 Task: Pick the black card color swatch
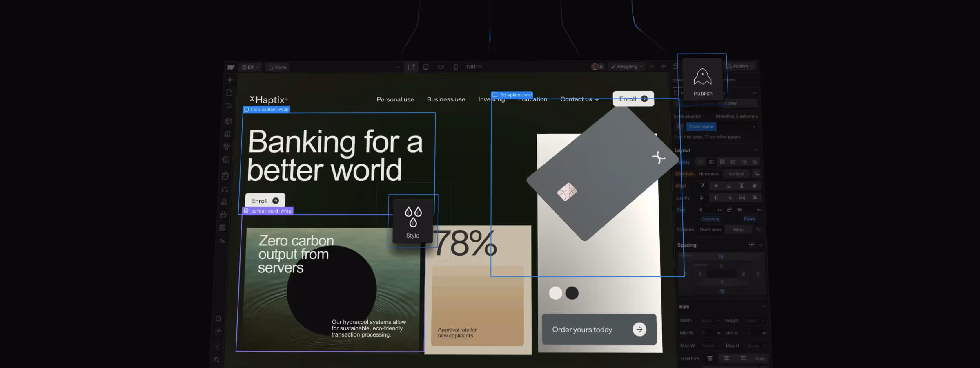coord(572,293)
